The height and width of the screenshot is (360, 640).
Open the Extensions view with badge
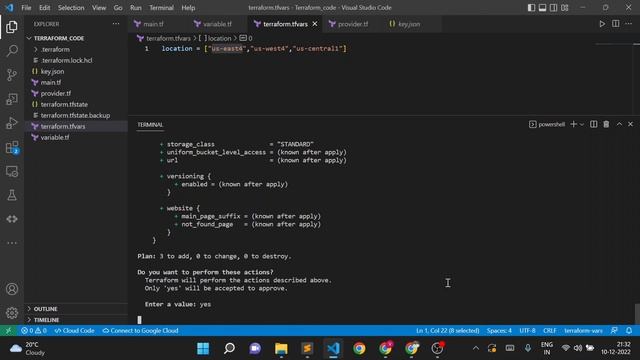pyautogui.click(x=12, y=147)
